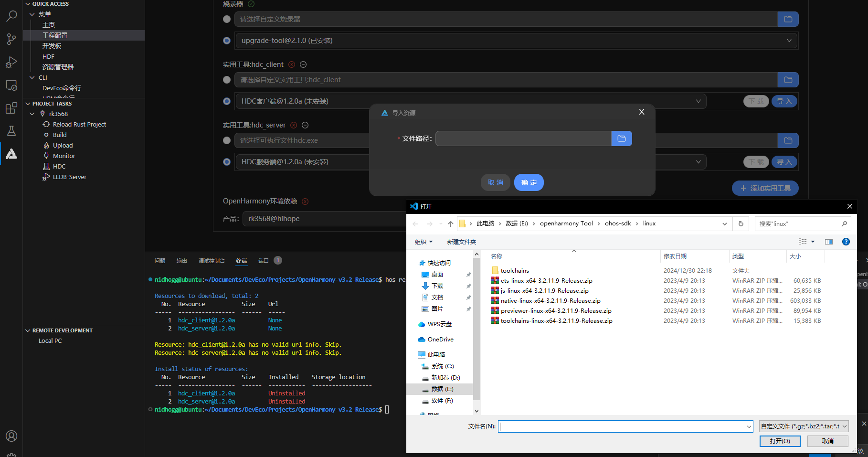868x457 pixels.
Task: Click Add utility tool button
Action: 765,188
